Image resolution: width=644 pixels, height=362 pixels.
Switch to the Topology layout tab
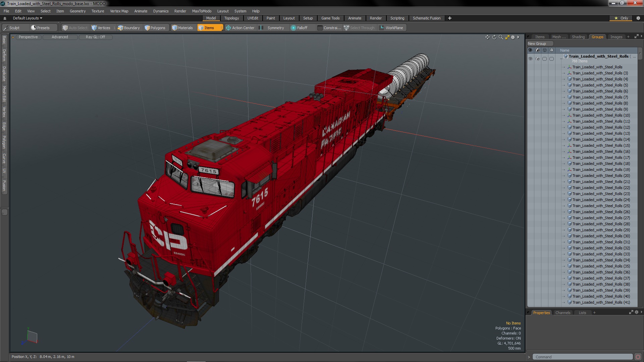coord(231,18)
